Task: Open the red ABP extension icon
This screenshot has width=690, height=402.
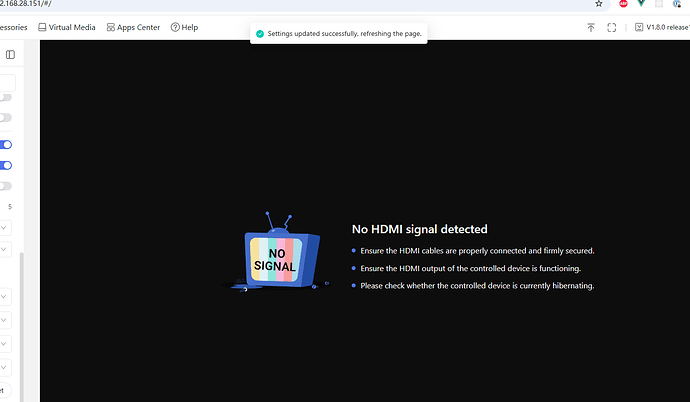Action: pyautogui.click(x=623, y=4)
